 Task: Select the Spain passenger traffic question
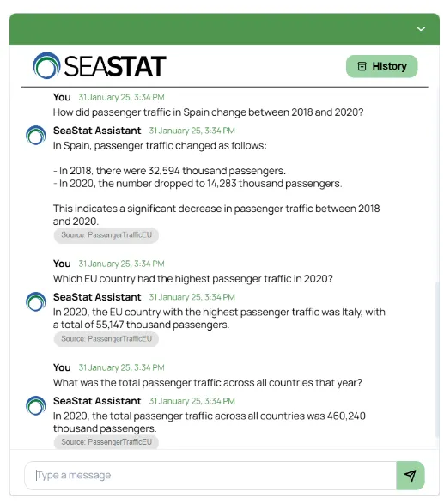(x=208, y=112)
